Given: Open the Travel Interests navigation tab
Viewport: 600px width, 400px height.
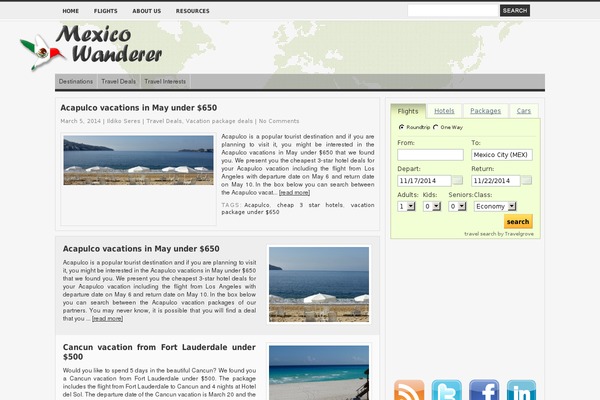Looking at the screenshot, I should (x=165, y=82).
